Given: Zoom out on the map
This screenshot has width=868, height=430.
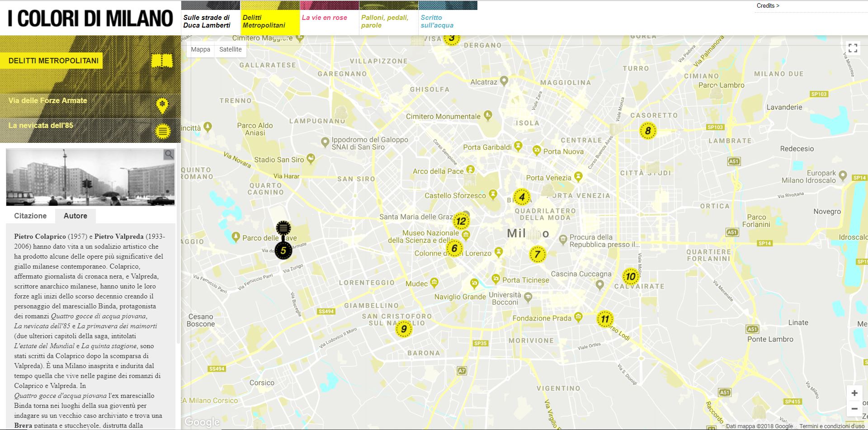Looking at the screenshot, I should [x=854, y=409].
